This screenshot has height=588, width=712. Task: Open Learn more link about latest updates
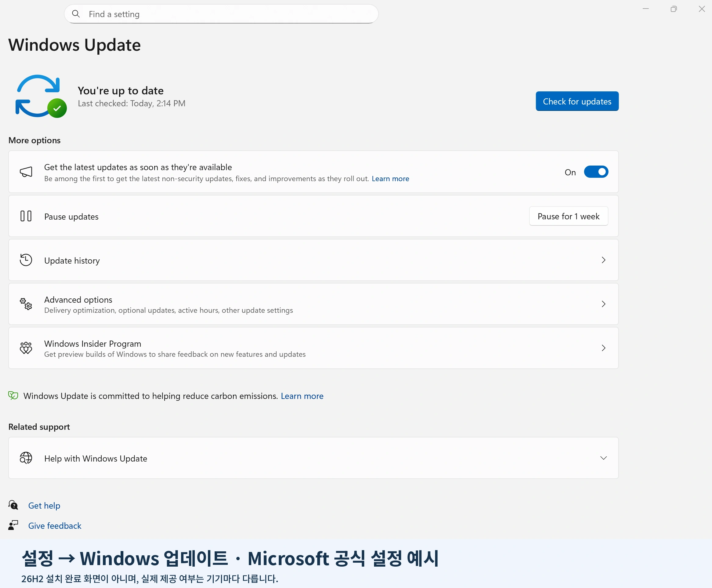pos(391,178)
